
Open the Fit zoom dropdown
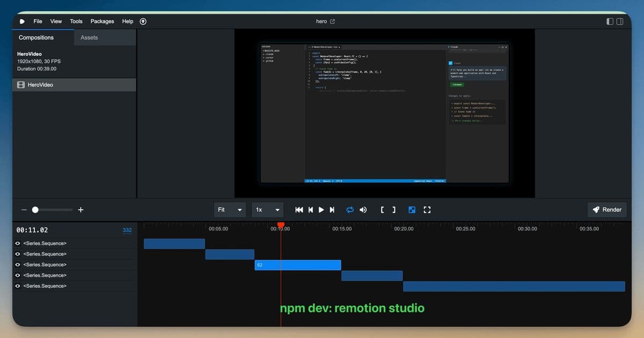point(230,210)
